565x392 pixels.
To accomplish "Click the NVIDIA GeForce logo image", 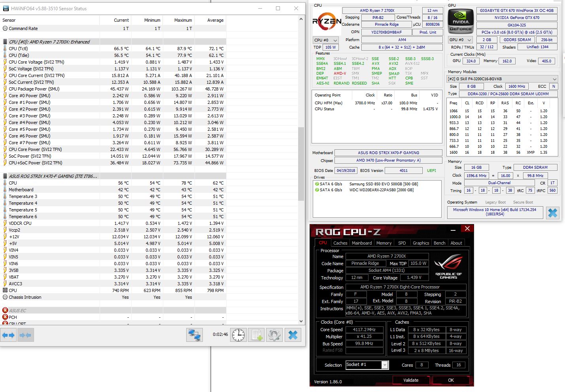I will pyautogui.click(x=461, y=22).
